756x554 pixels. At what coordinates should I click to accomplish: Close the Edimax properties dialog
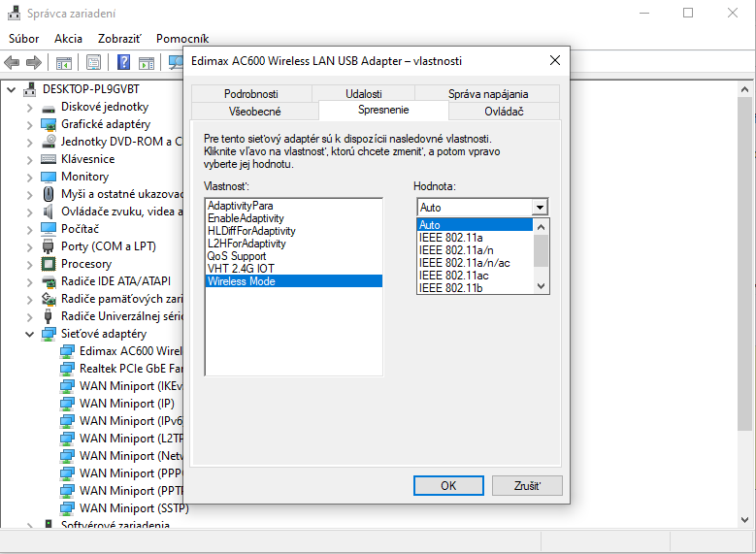point(555,60)
